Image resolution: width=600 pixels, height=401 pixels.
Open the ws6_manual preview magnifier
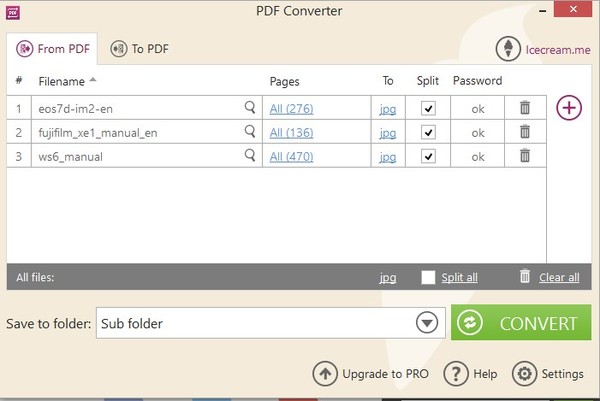coord(250,155)
